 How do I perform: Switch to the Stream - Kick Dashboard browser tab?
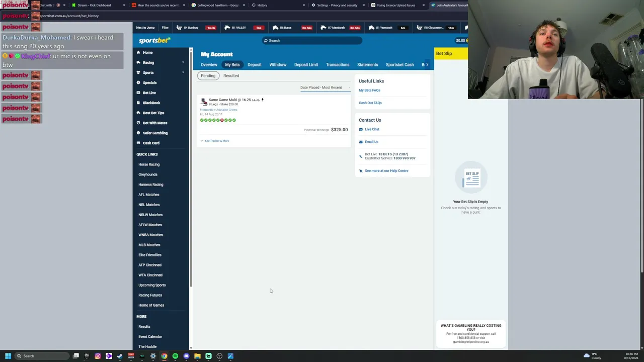pyautogui.click(x=97, y=5)
